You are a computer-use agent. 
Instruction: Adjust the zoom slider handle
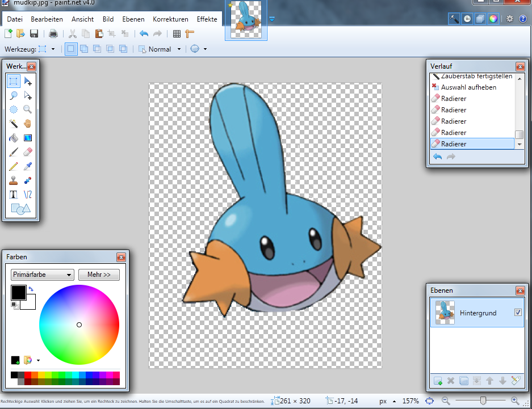point(483,401)
